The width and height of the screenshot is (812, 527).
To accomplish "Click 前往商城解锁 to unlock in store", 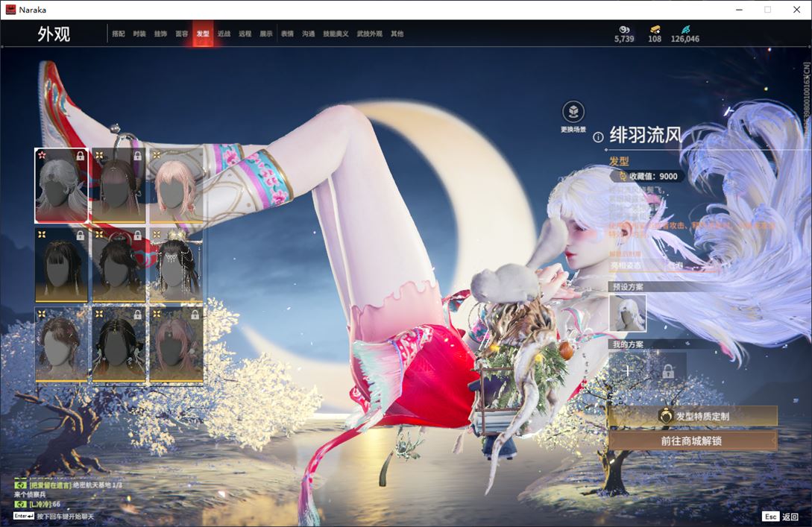I will point(693,441).
